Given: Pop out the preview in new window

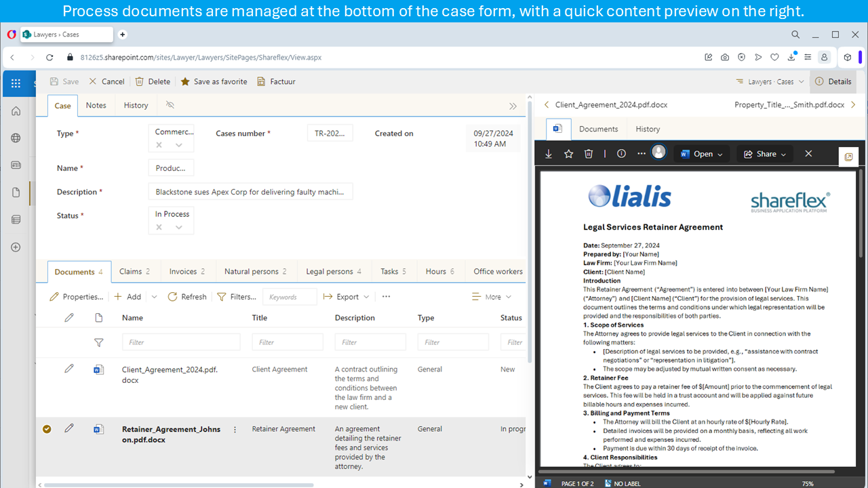Looking at the screenshot, I should pyautogui.click(x=848, y=157).
